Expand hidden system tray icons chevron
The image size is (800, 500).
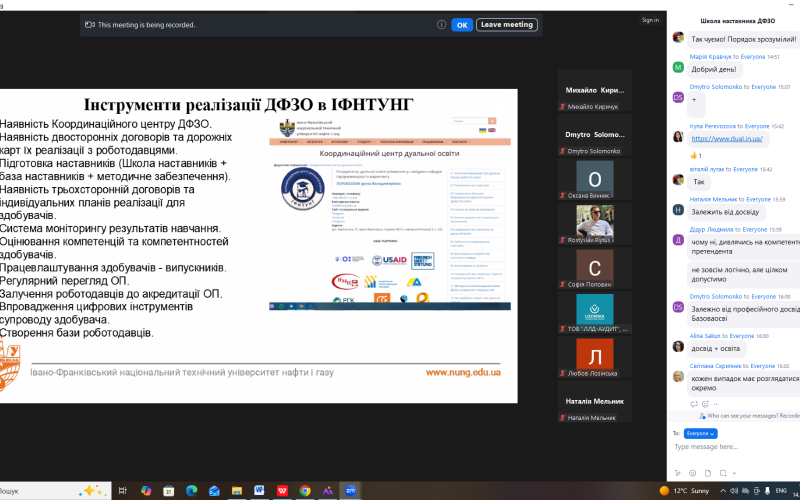click(x=723, y=491)
